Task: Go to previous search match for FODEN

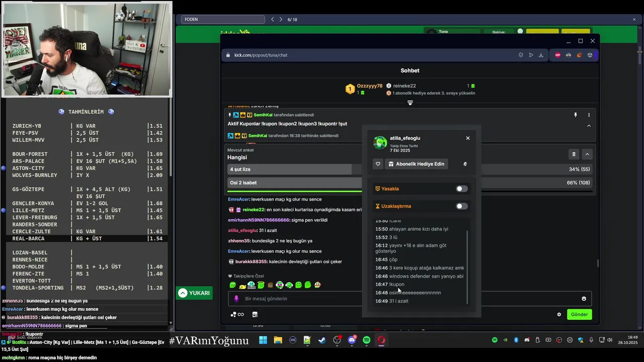Action: pyautogui.click(x=272, y=20)
